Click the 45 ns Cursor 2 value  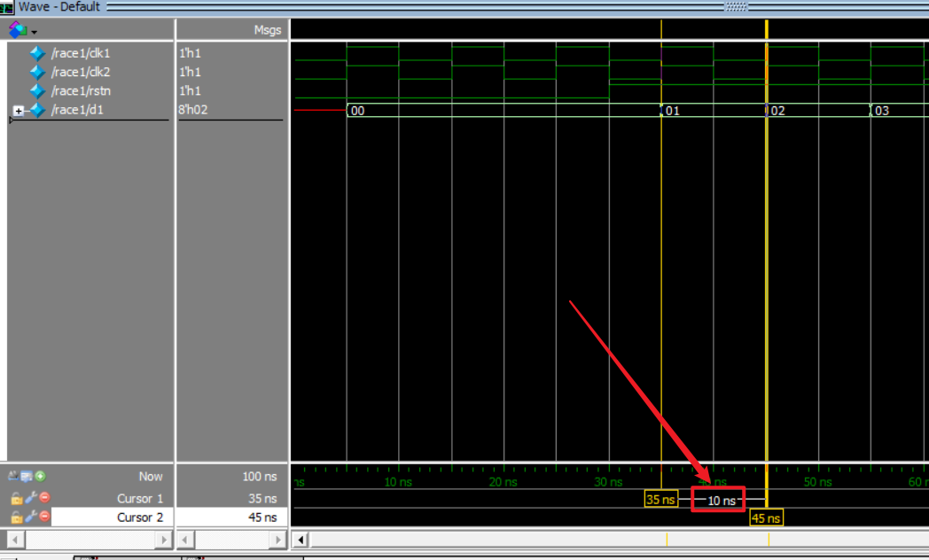pos(262,517)
